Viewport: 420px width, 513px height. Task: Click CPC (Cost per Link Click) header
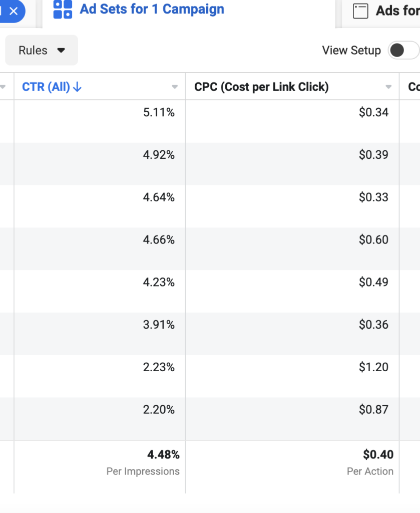(261, 87)
